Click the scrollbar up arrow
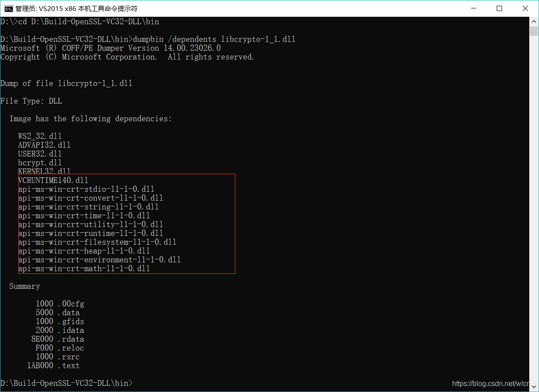539x392 pixels. [x=534, y=21]
